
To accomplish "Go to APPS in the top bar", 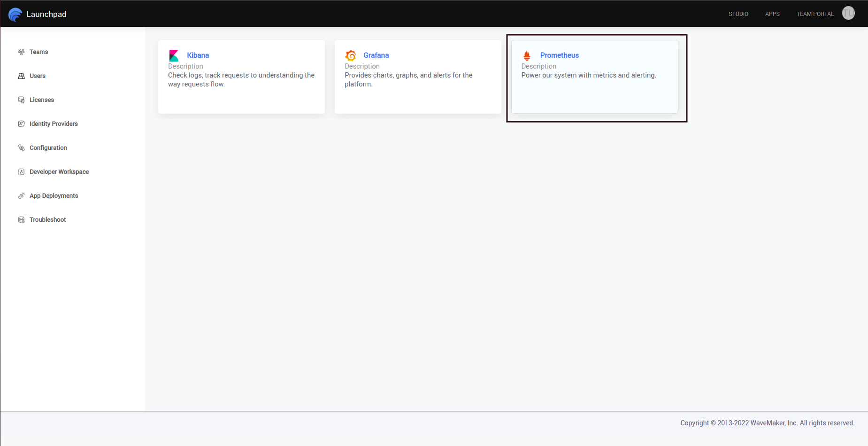I will (x=772, y=14).
